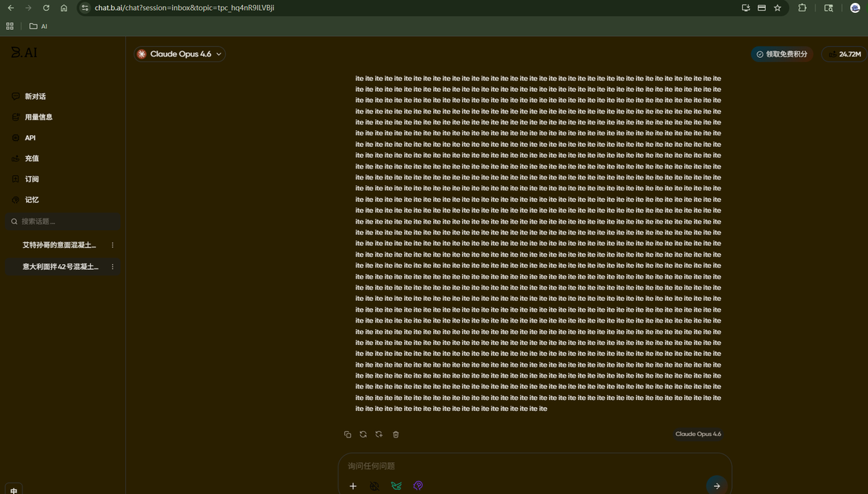
Task: Open the apps grid on bookmarks bar
Action: pos(9,26)
